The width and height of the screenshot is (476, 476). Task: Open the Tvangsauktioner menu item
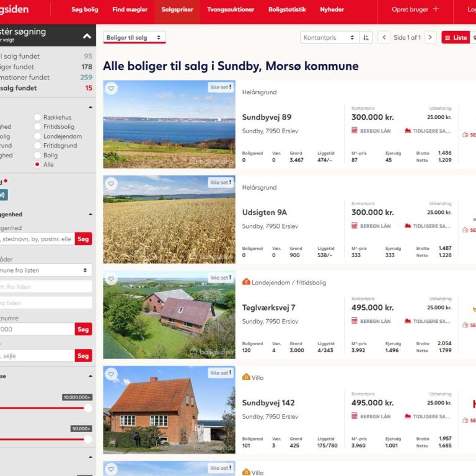231,10
